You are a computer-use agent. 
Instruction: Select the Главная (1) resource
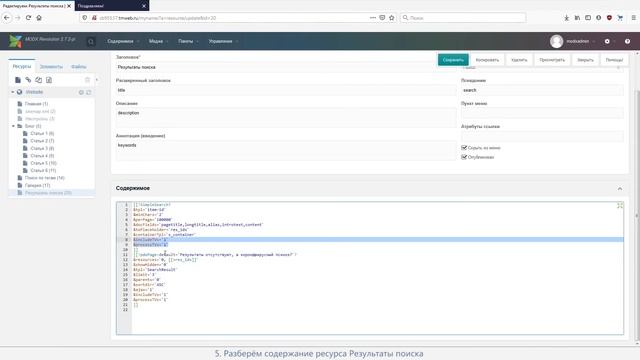[x=36, y=104]
